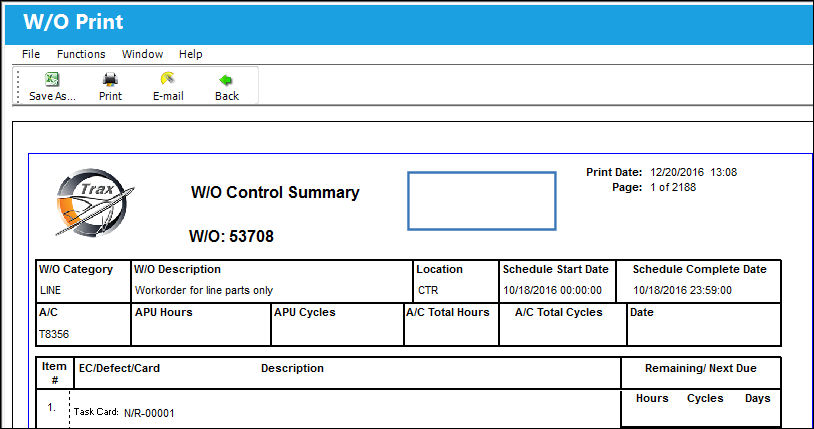Click the A/C Total Hours header
This screenshot has width=814, height=429.
(447, 313)
